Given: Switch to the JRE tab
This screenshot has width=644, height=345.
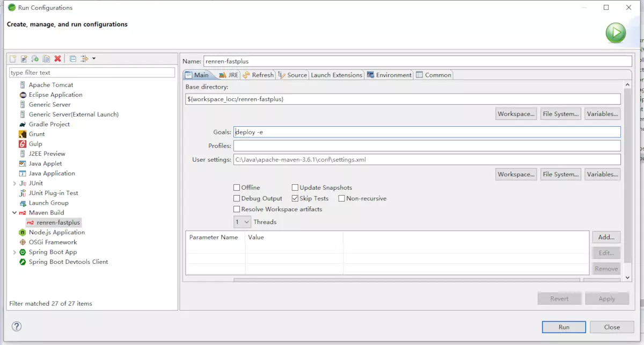Looking at the screenshot, I should [229, 75].
